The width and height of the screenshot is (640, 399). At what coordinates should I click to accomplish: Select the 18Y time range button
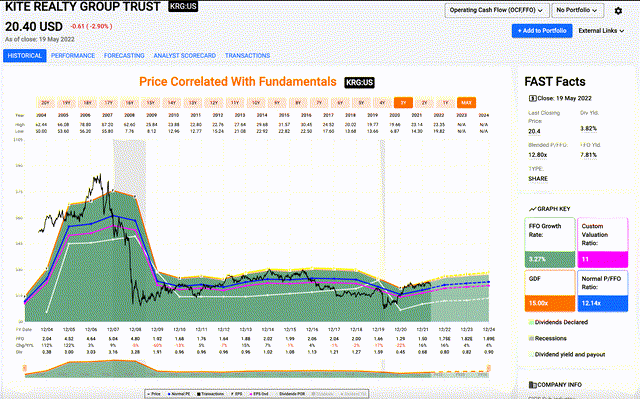pyautogui.click(x=87, y=103)
